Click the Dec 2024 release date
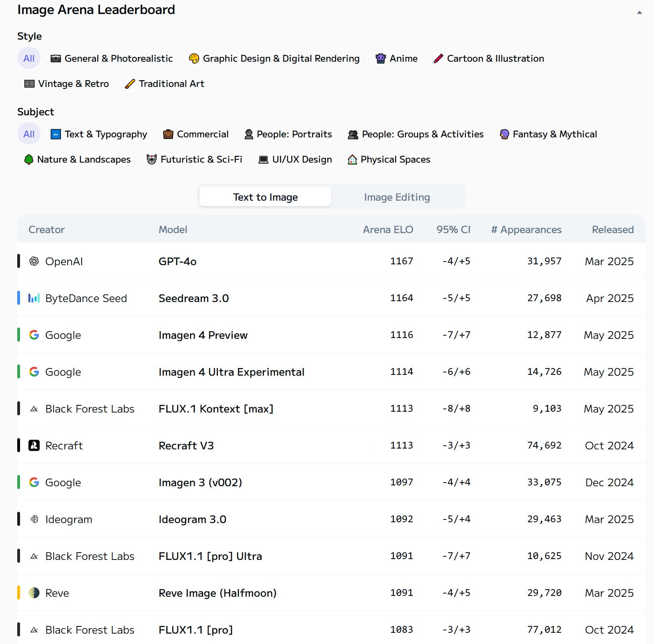Screen dimensions: 654x644 click(610, 482)
